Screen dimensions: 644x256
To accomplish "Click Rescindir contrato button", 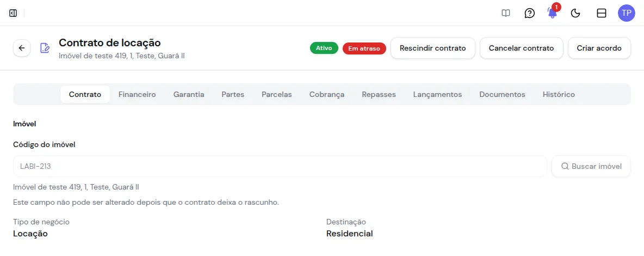I will pyautogui.click(x=432, y=48).
